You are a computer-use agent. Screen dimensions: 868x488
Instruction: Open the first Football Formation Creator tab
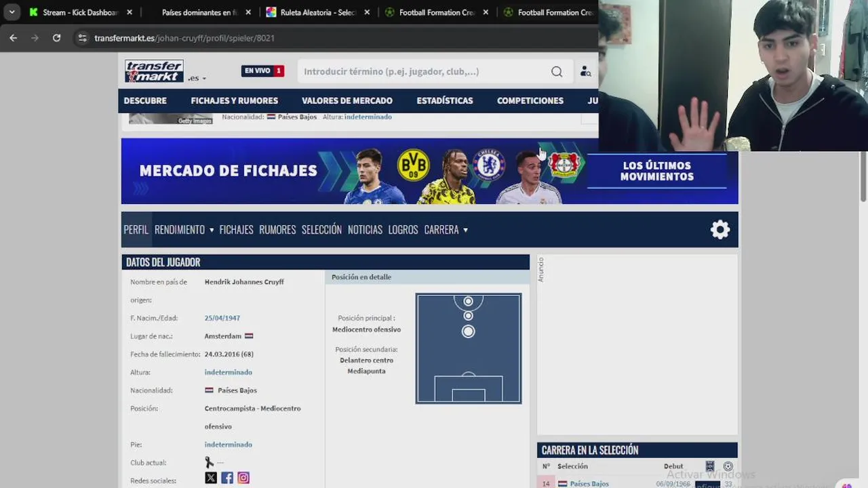[437, 12]
